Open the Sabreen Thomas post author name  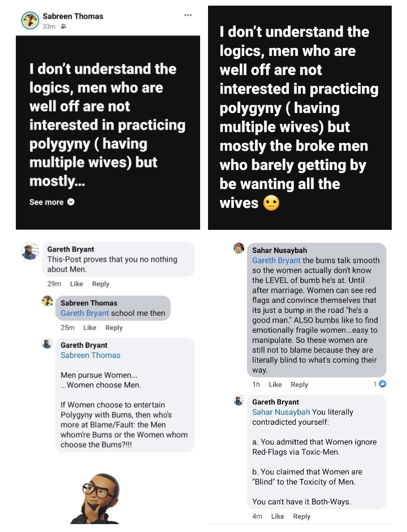coord(73,16)
